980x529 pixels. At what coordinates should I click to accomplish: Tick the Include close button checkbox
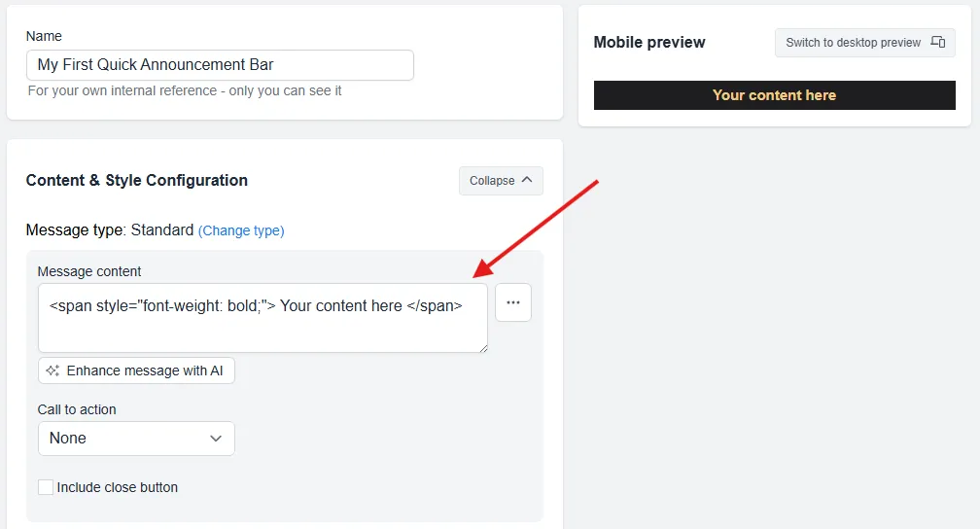tap(46, 487)
